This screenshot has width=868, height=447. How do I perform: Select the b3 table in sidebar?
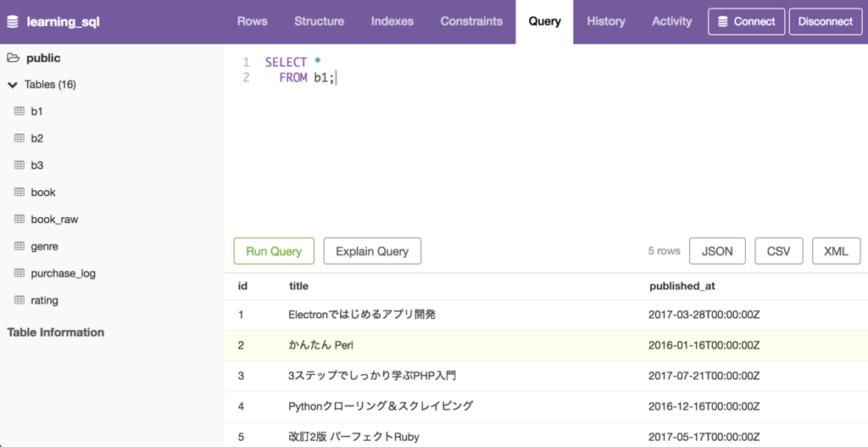click(37, 165)
